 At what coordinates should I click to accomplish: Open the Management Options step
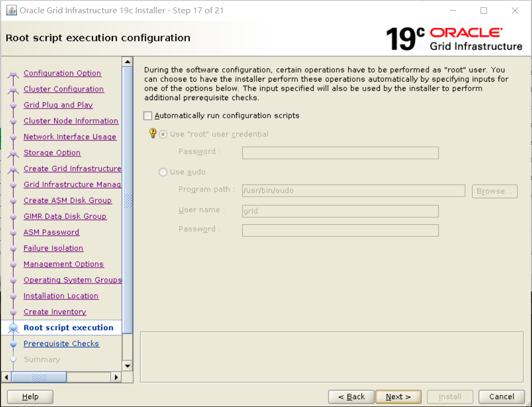click(x=64, y=264)
